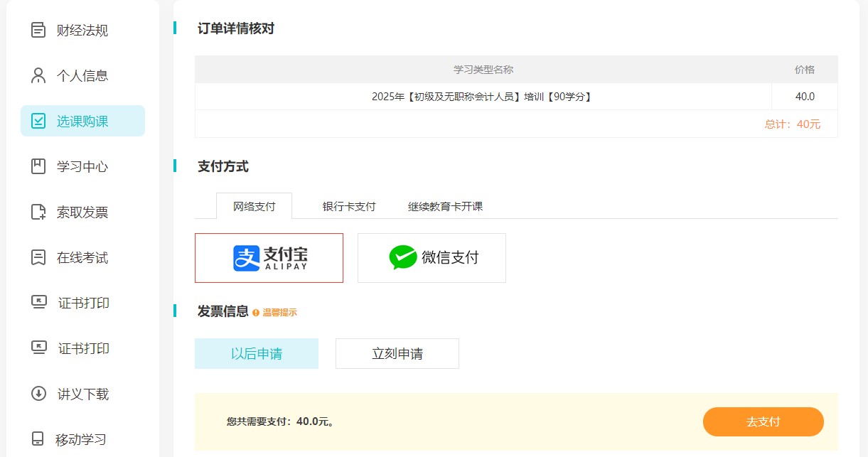Open 个人信息 via its person icon
868x457 pixels.
coord(38,75)
